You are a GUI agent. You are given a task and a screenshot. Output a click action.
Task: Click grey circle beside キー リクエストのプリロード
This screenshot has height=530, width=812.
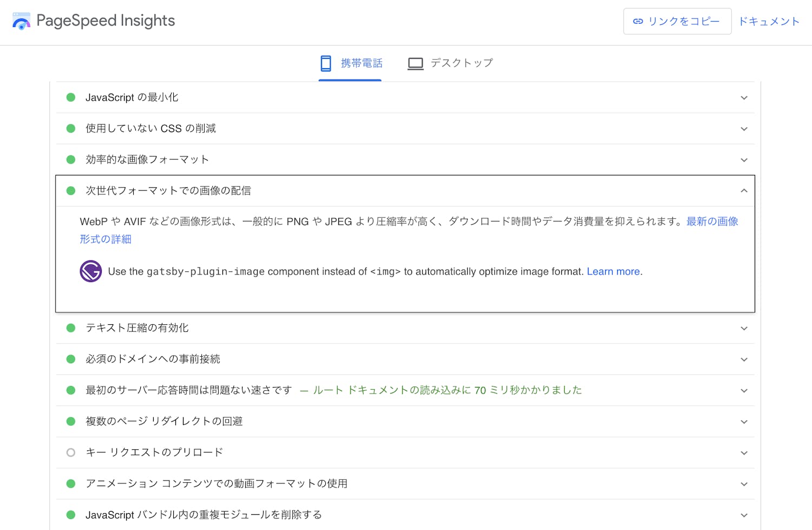[x=71, y=453]
